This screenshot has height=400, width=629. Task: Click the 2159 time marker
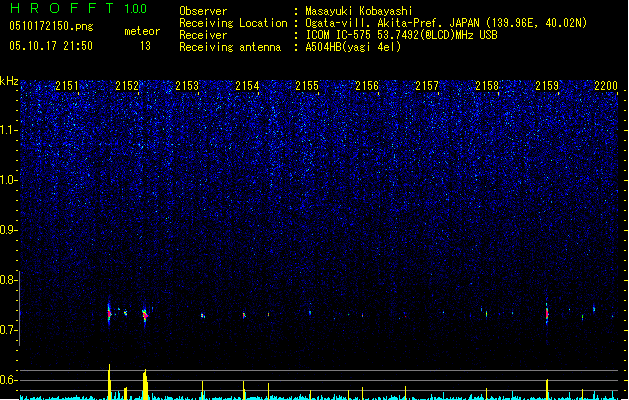click(547, 85)
